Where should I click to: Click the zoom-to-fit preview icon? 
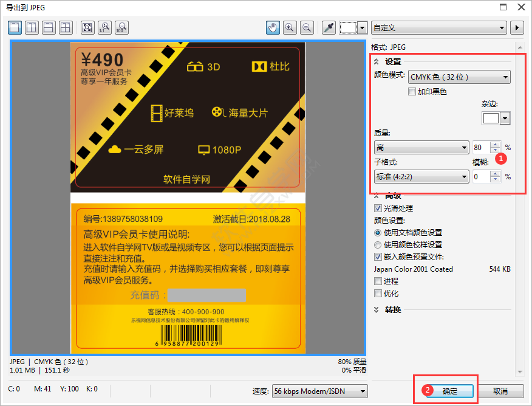tap(87, 27)
